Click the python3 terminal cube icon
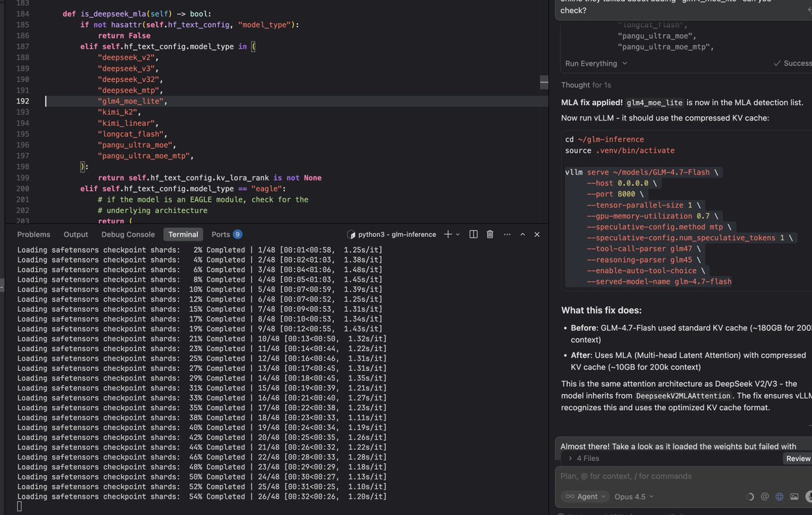 click(x=351, y=234)
